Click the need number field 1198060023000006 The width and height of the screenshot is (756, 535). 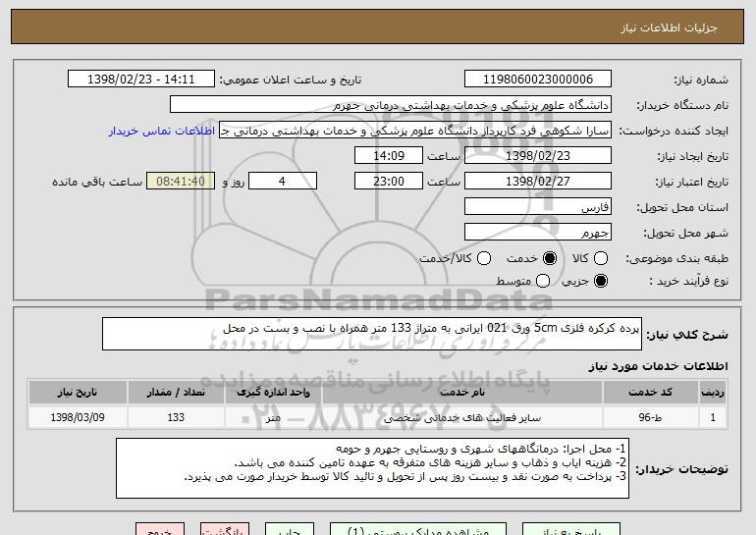pos(538,80)
